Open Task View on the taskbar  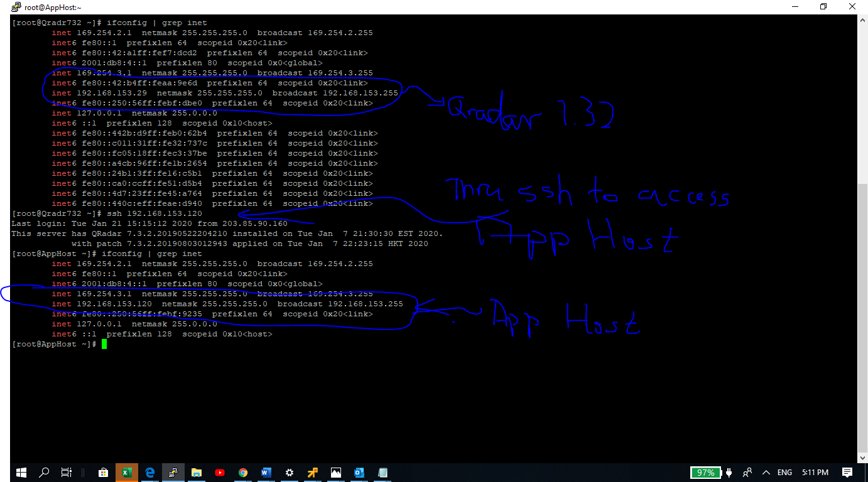point(66,473)
